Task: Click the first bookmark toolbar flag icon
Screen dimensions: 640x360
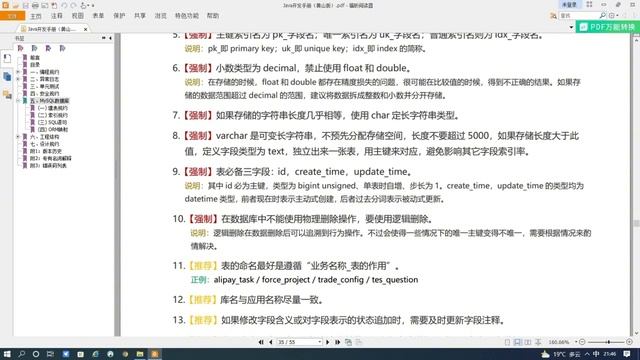Action: (20, 48)
